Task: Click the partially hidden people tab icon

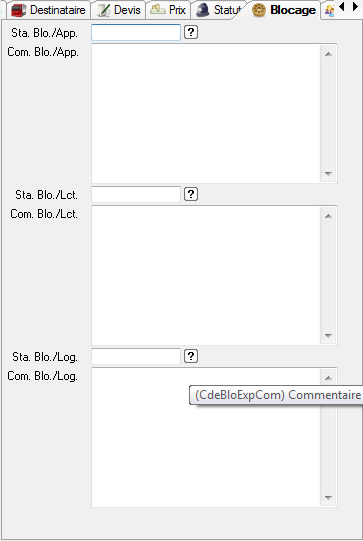Action: pos(330,10)
